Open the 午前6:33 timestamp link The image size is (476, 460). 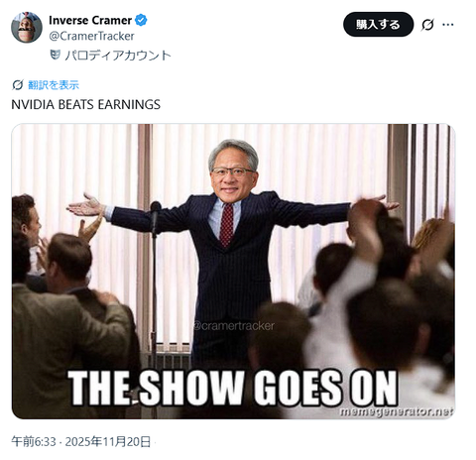point(34,441)
